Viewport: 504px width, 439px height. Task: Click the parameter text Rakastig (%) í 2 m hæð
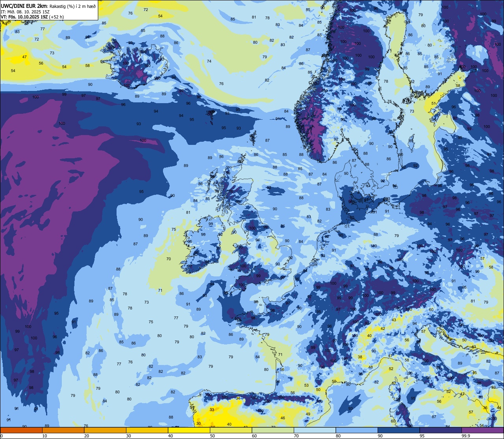tap(72, 6)
